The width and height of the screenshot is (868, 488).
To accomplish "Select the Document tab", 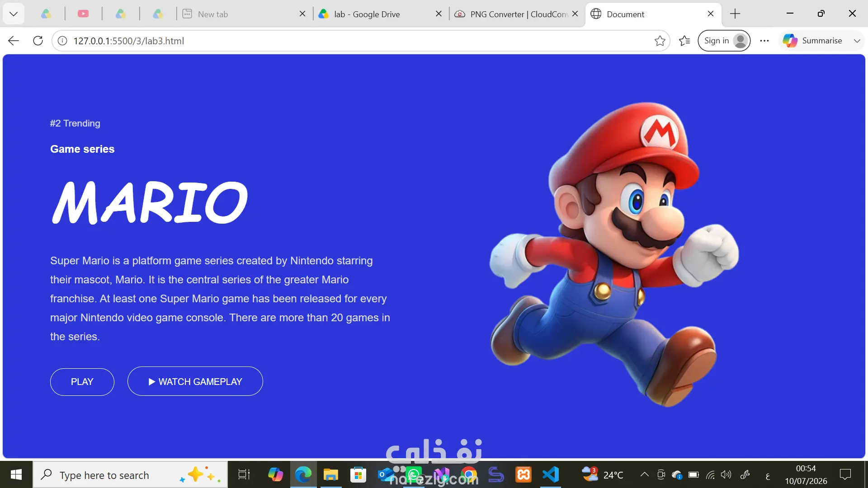I will 653,14.
